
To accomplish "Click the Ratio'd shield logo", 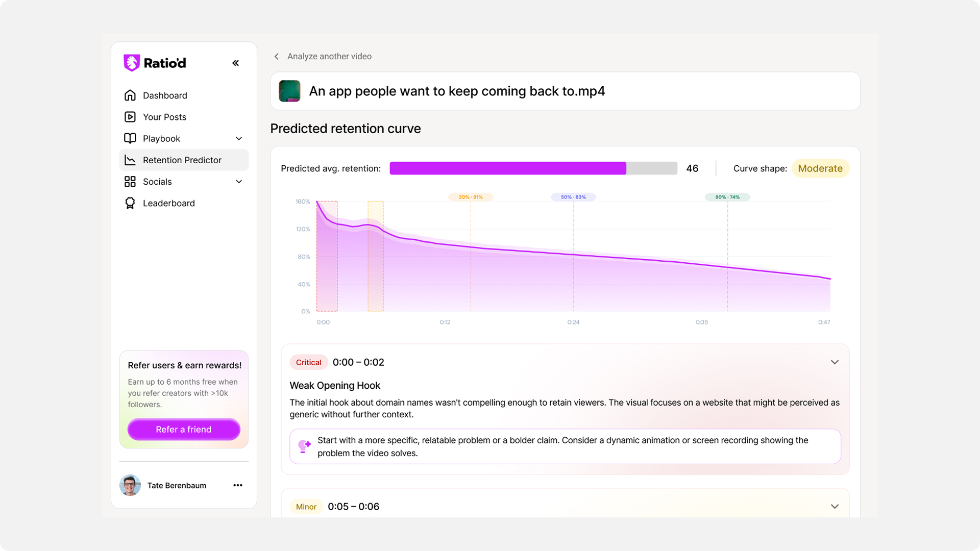I will (x=132, y=63).
